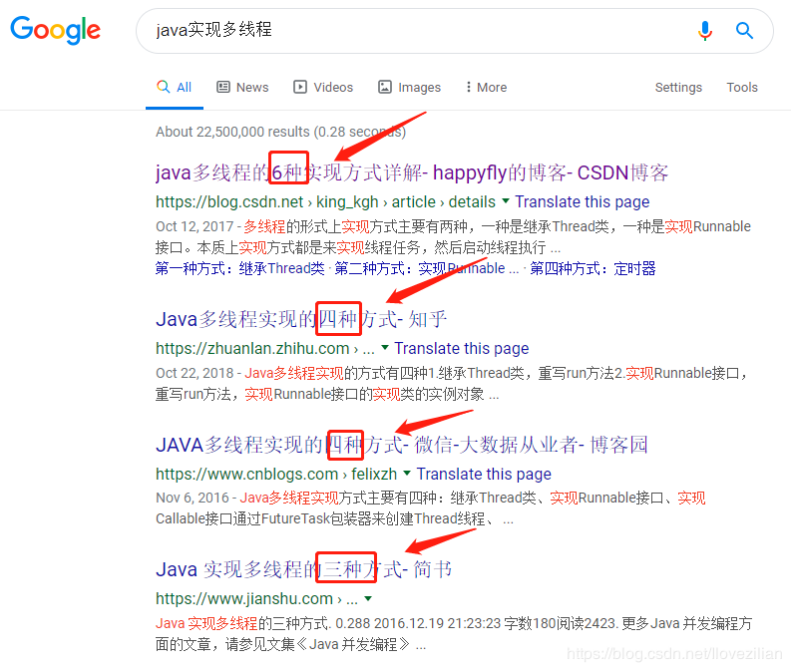The image size is (791, 672).
Task: Open sitelink 第一种方式：继承Thread类
Action: 240,268
